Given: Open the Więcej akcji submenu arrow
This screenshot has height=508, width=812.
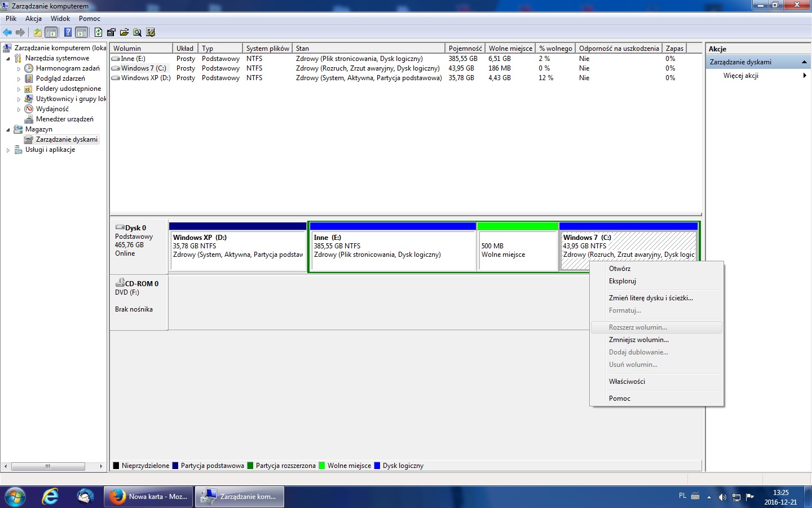Looking at the screenshot, I should 805,76.
